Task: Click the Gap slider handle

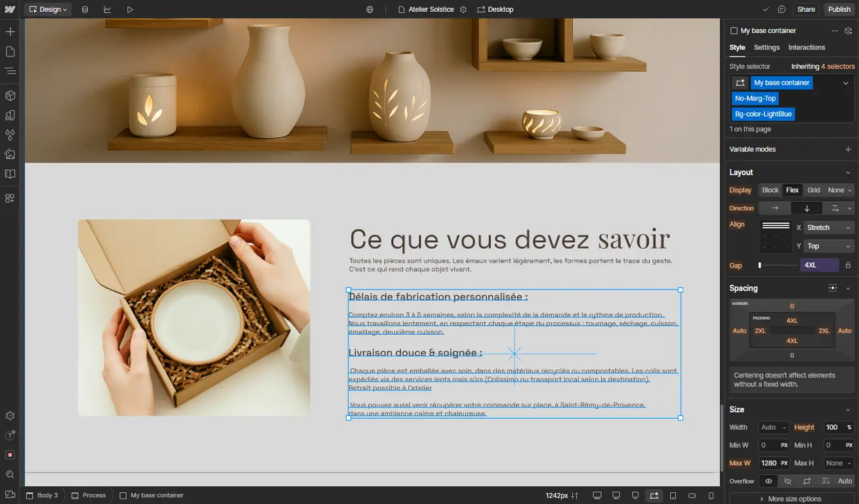Action: click(760, 265)
